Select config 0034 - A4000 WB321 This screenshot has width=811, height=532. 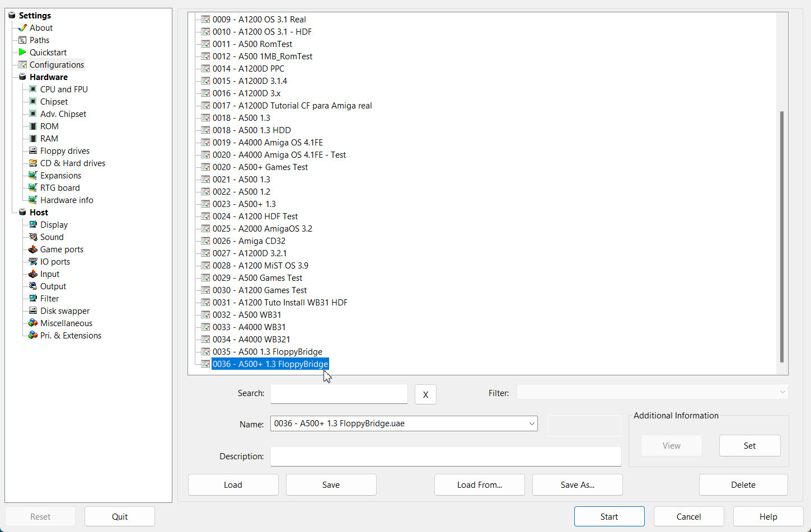[251, 340]
